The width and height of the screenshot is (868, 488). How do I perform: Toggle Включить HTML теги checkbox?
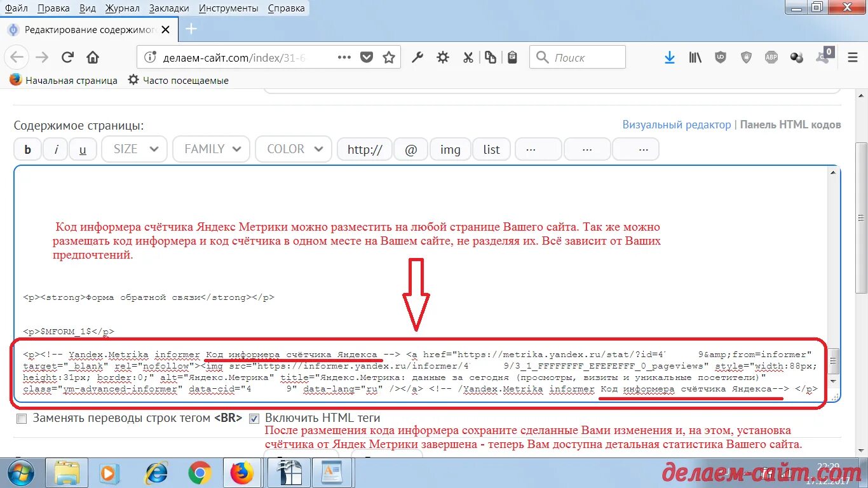[254, 419]
